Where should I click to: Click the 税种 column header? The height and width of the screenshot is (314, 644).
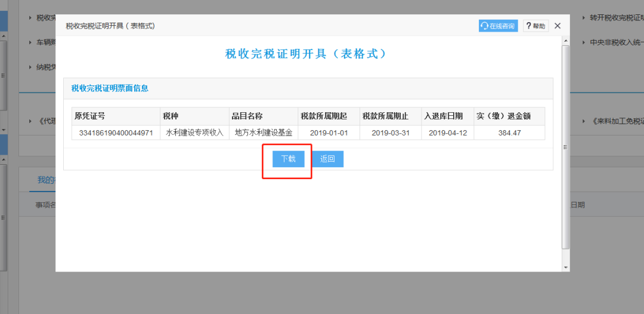(194, 116)
